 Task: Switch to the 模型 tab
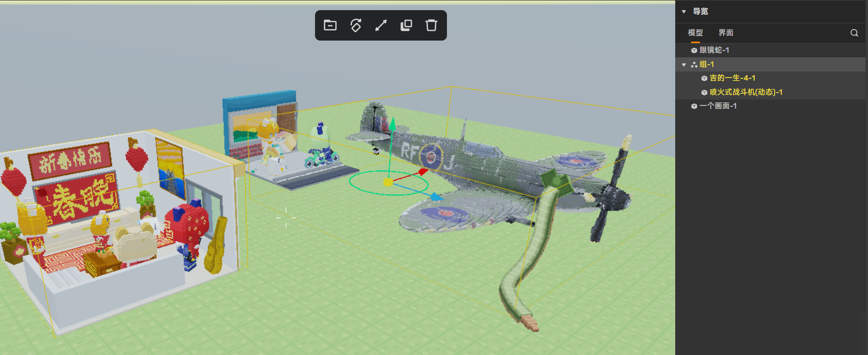(x=695, y=33)
